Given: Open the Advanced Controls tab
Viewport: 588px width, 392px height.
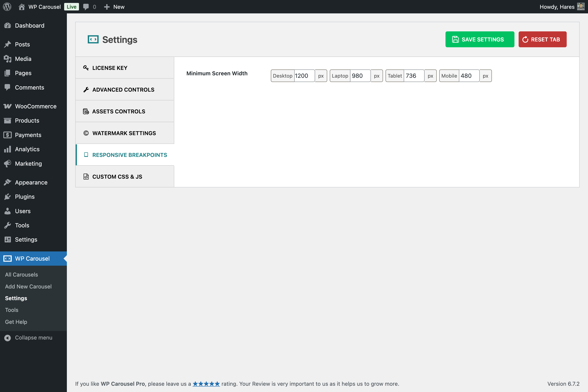Looking at the screenshot, I should [125, 90].
